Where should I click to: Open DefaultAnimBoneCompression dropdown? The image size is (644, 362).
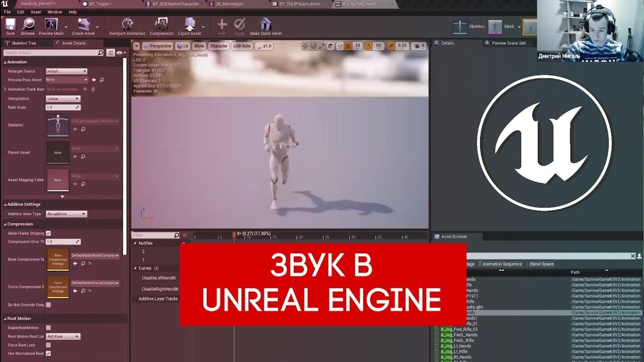[95, 255]
